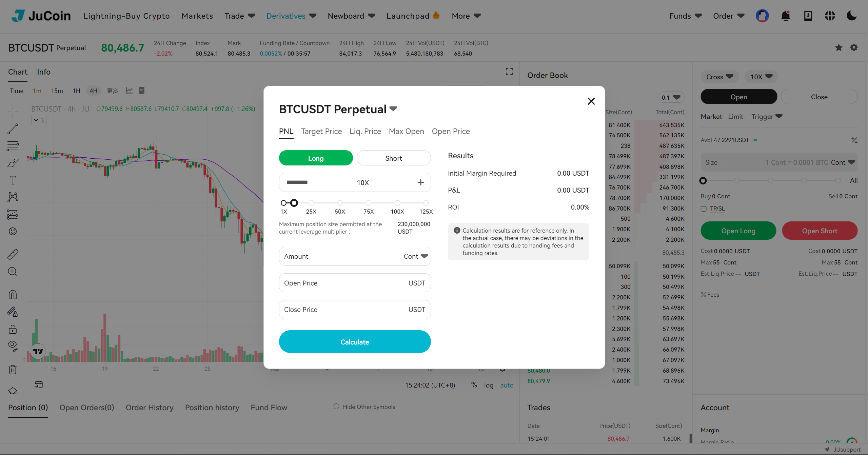Open the Size unit Cont dropdown
Screen dimensions: 868x455
(x=843, y=162)
